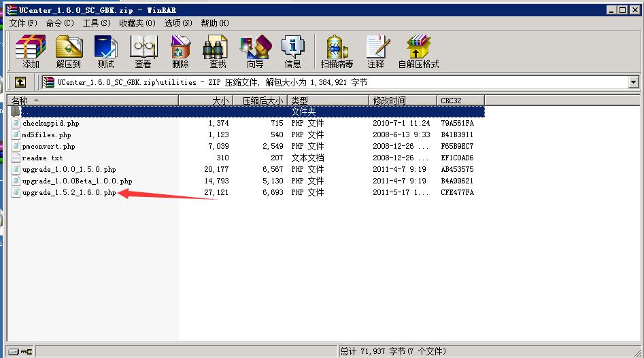
Task: Select file name readme.txt
Action: coord(42,158)
